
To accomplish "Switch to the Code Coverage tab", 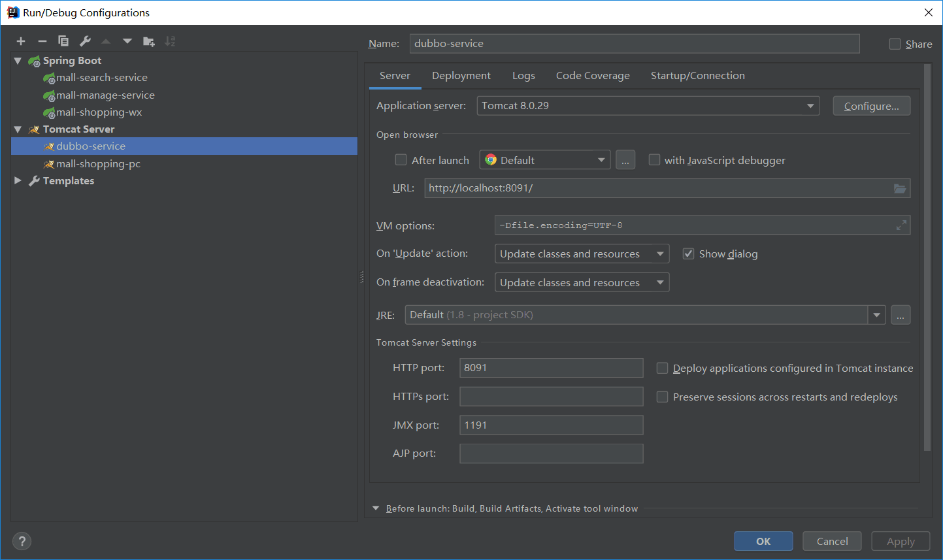I will (593, 76).
